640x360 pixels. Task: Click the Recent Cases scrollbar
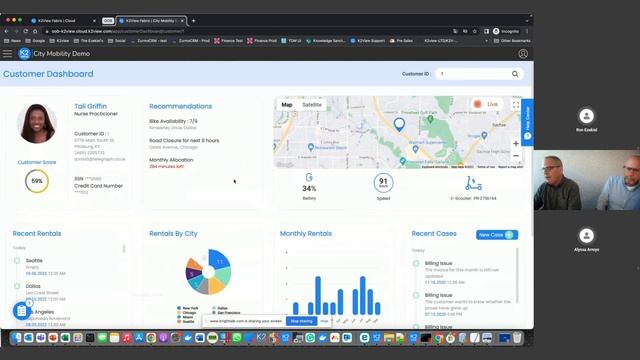(518, 275)
